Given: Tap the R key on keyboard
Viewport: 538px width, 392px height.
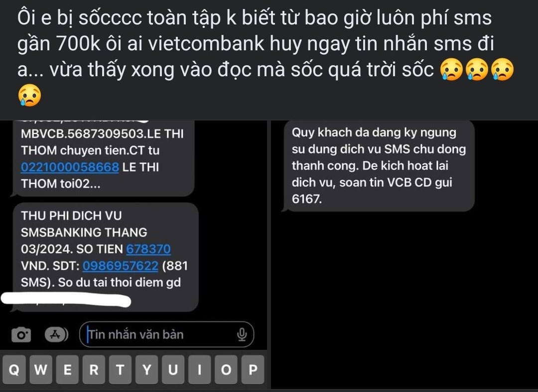Looking at the screenshot, I should [x=94, y=370].
